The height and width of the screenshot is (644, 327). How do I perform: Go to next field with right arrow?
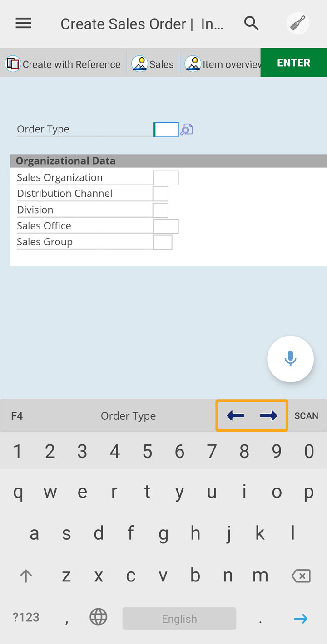pyautogui.click(x=268, y=415)
